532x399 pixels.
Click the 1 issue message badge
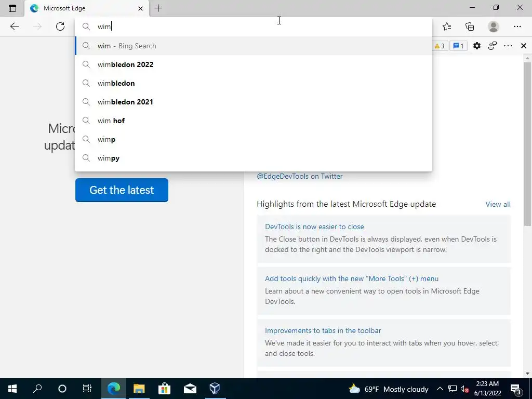click(458, 46)
